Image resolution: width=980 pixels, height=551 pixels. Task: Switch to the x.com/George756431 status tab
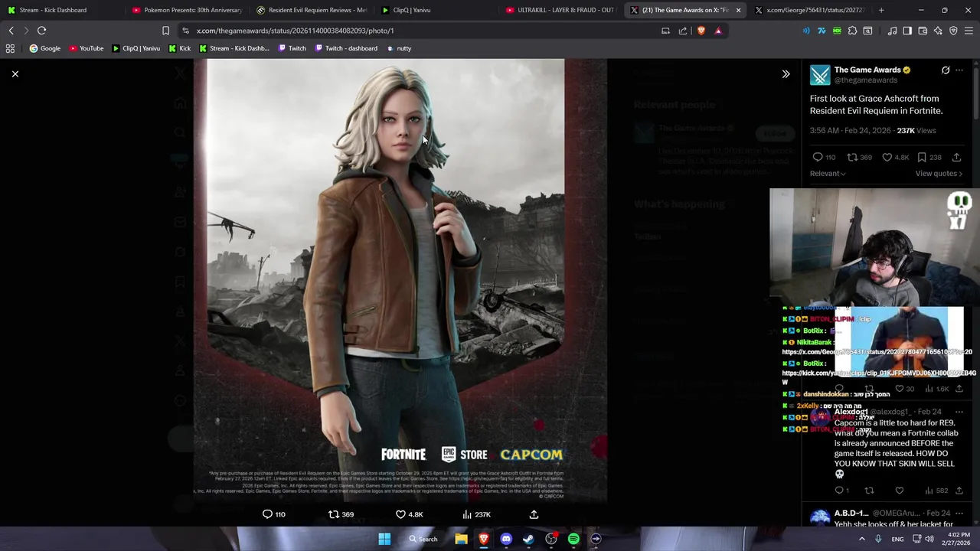pos(810,10)
